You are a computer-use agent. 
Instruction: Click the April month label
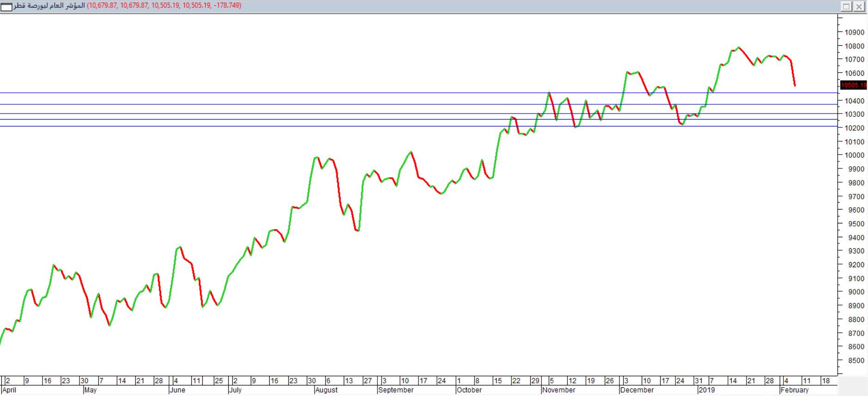click(x=9, y=390)
